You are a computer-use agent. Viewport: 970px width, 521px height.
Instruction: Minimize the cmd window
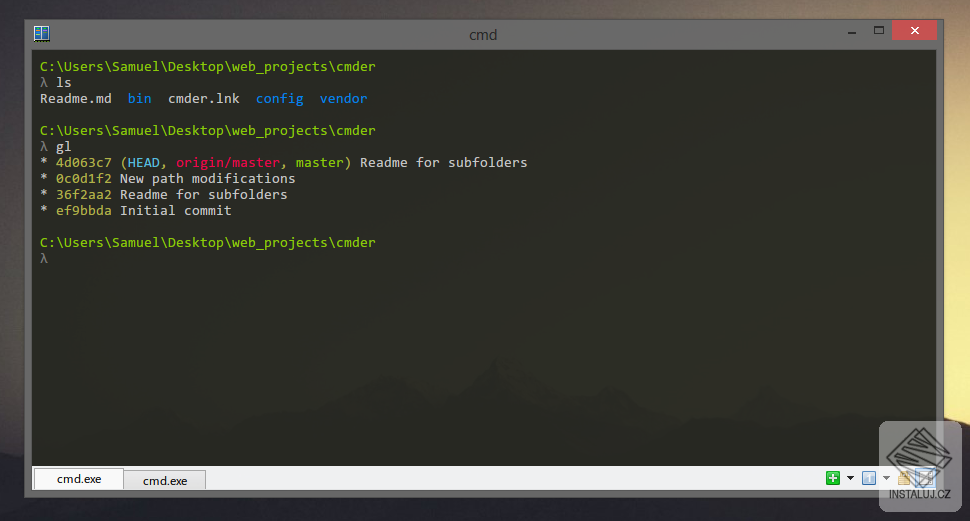point(852,31)
